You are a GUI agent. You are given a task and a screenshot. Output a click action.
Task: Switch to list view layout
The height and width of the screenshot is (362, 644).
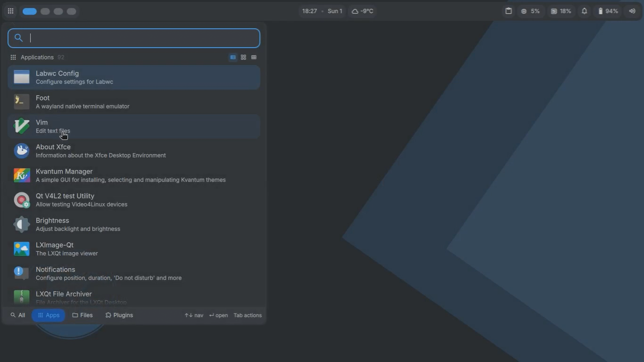click(x=233, y=58)
